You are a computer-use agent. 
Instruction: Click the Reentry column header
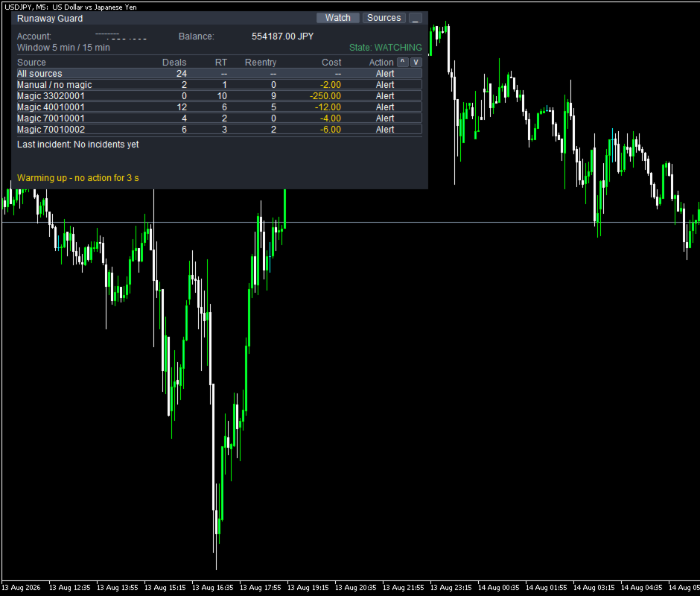point(261,63)
